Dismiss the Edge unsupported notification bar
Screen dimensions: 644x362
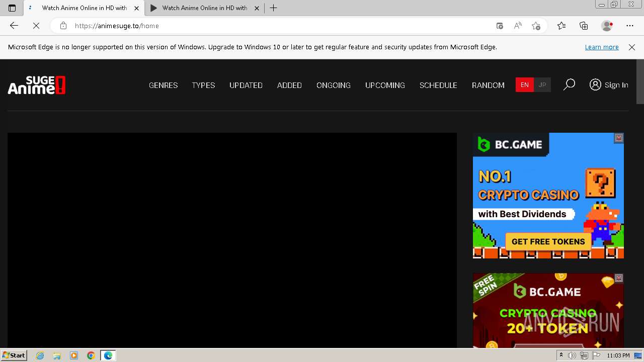[632, 47]
